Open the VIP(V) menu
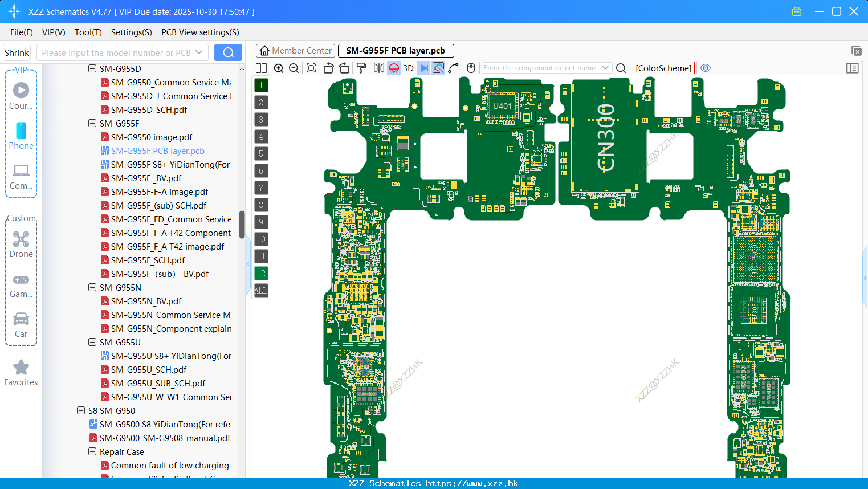Image resolution: width=868 pixels, height=489 pixels. [x=54, y=32]
